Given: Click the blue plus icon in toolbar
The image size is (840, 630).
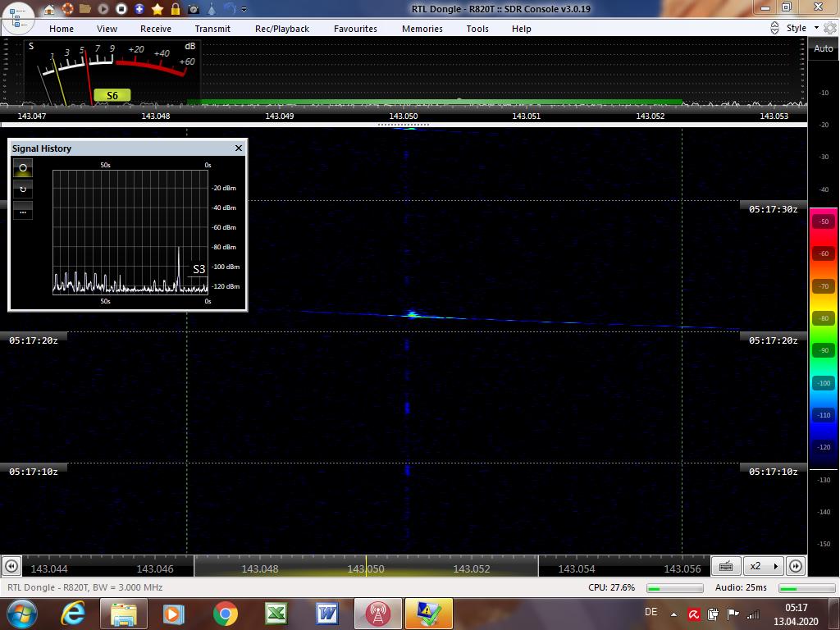Looking at the screenshot, I should tap(139, 9).
